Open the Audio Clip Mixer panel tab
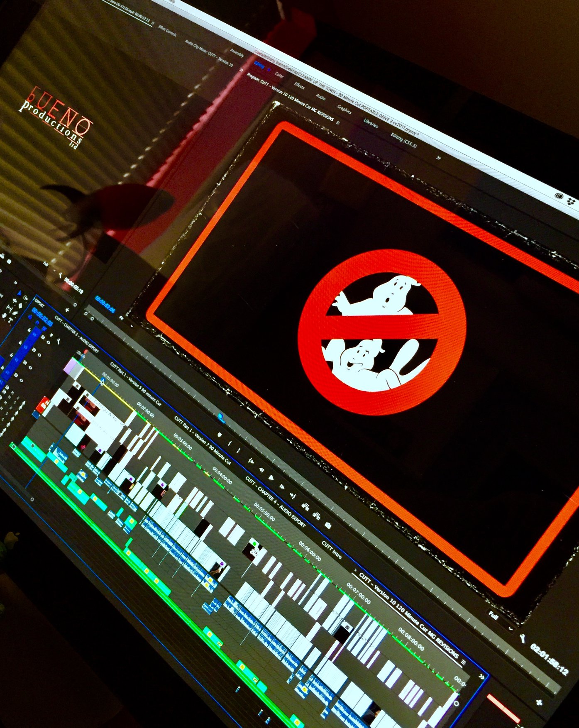Viewport: 579px width, 728px height. (209, 53)
